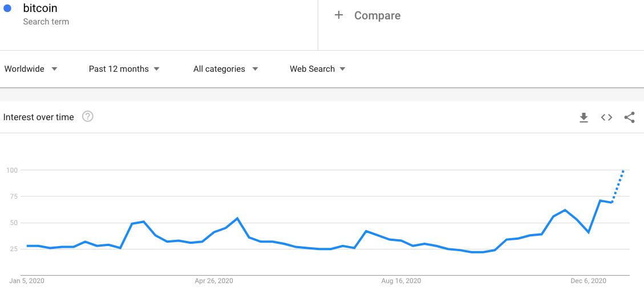
Task: Open the embed code icon
Action: (606, 117)
